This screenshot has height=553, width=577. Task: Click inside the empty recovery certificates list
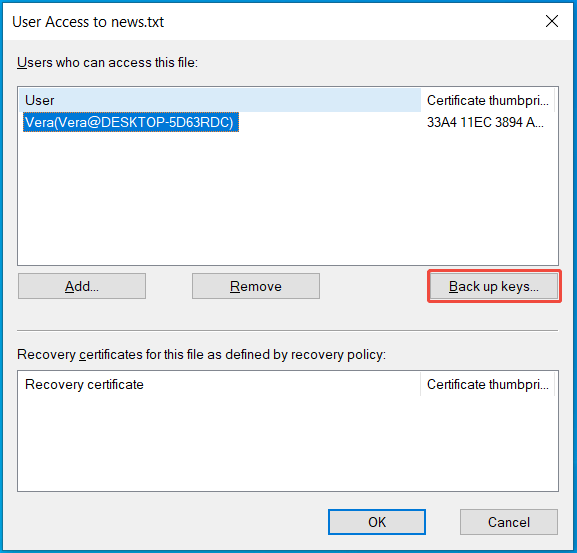[x=288, y=443]
